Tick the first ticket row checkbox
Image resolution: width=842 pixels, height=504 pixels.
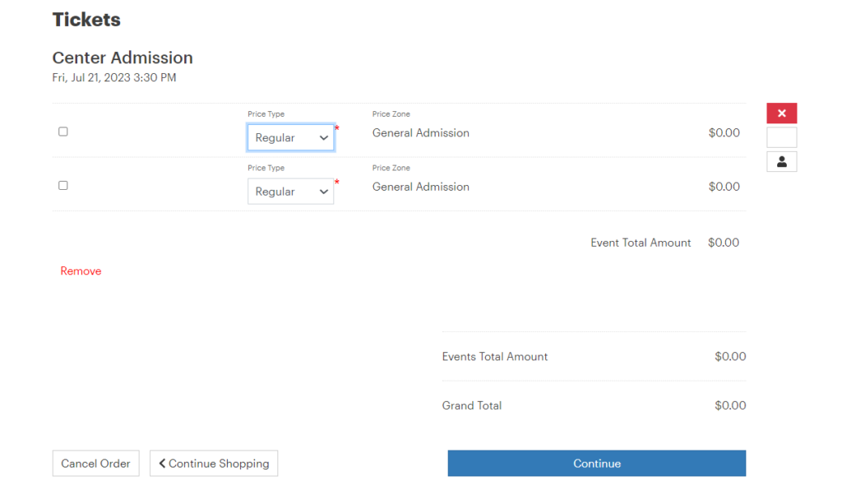click(63, 132)
